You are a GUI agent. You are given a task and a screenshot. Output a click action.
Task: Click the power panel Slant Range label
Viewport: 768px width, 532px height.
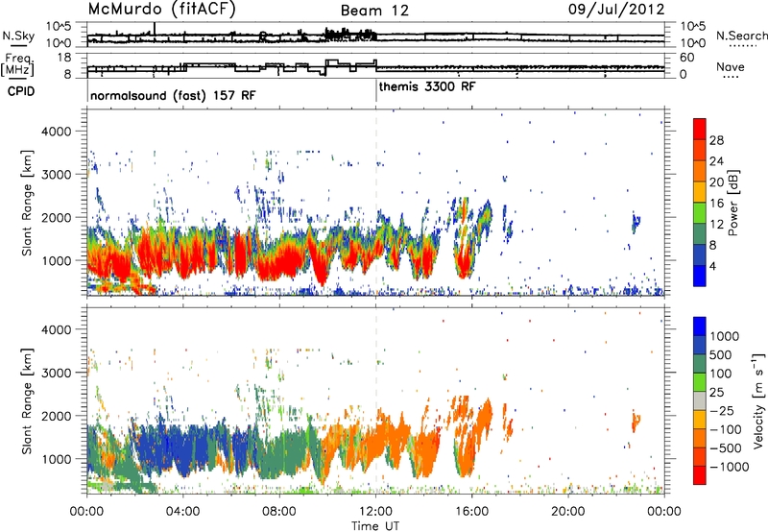[x=27, y=204]
